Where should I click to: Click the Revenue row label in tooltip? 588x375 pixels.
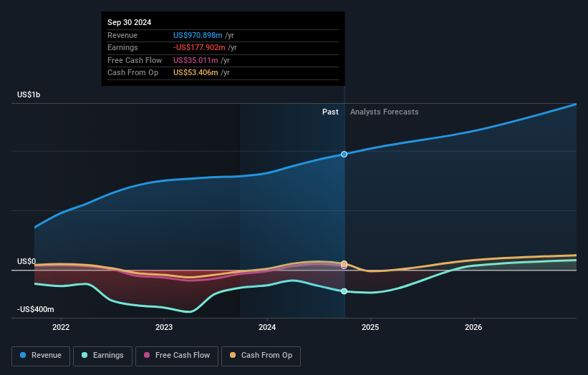tap(122, 35)
